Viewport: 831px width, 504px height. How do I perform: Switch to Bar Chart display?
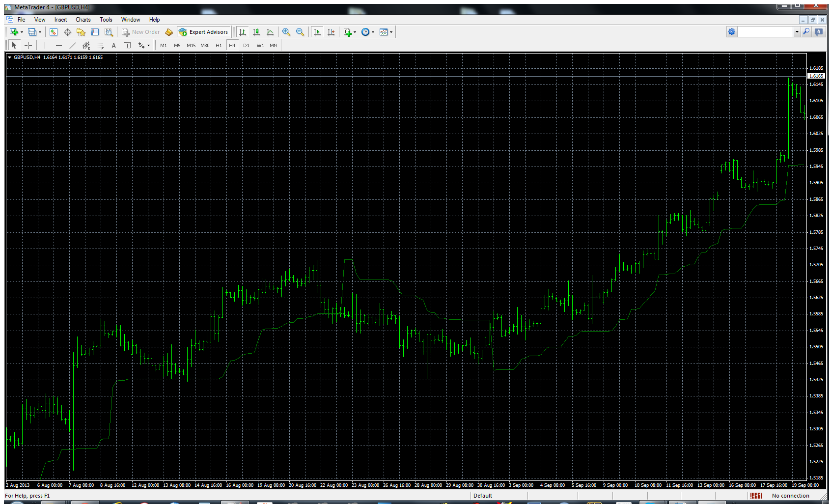pos(243,32)
